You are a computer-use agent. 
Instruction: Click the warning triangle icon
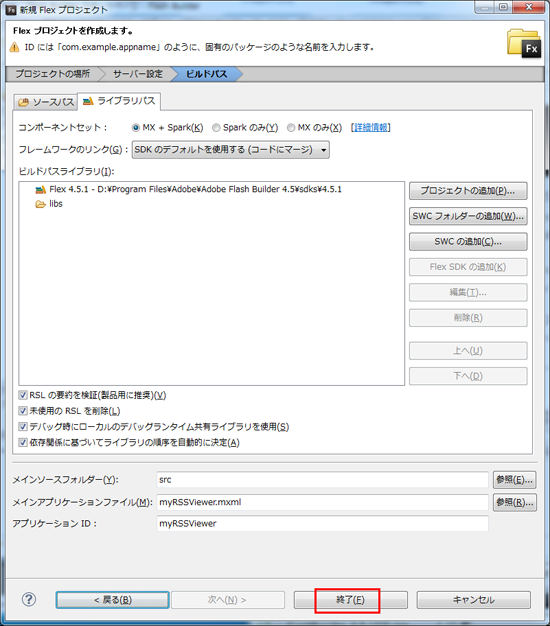15,48
